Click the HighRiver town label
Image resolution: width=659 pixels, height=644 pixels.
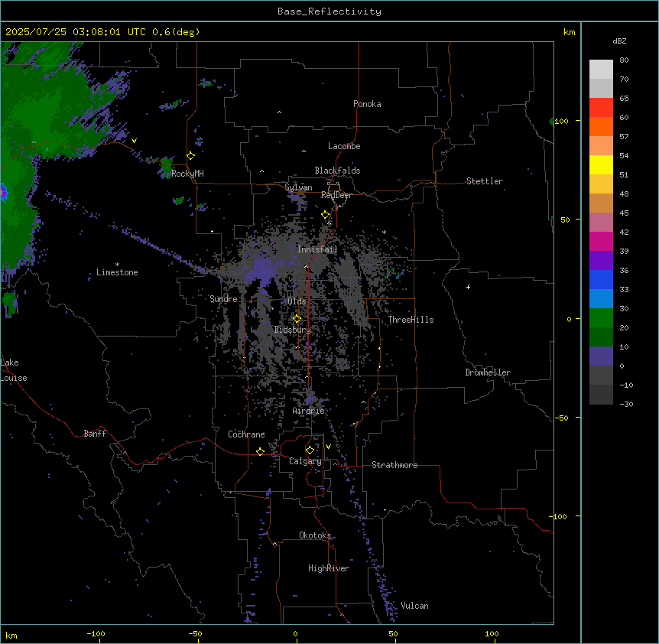pos(329,568)
